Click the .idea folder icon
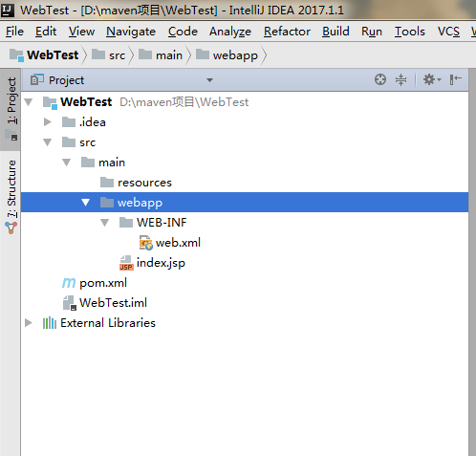The height and width of the screenshot is (456, 476). (x=69, y=122)
